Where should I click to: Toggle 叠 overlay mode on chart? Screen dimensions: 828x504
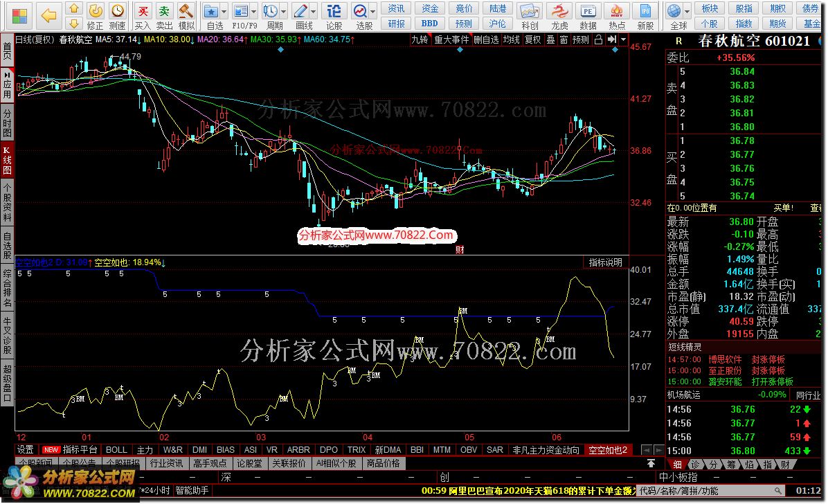[550, 39]
